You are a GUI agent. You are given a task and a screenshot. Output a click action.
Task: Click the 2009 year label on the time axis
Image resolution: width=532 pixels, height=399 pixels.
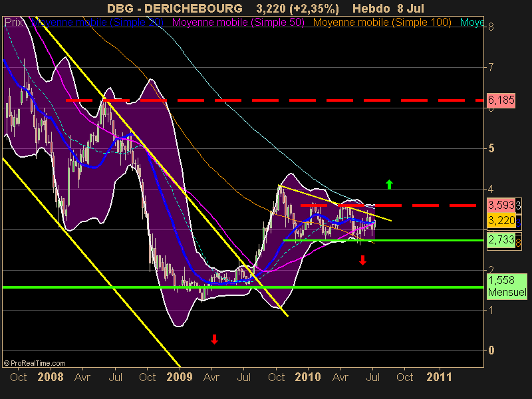point(180,377)
